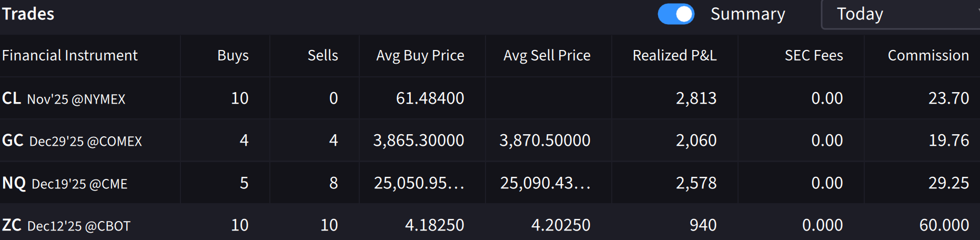
Task: Sort by Avg Buy Price column
Action: point(420,55)
